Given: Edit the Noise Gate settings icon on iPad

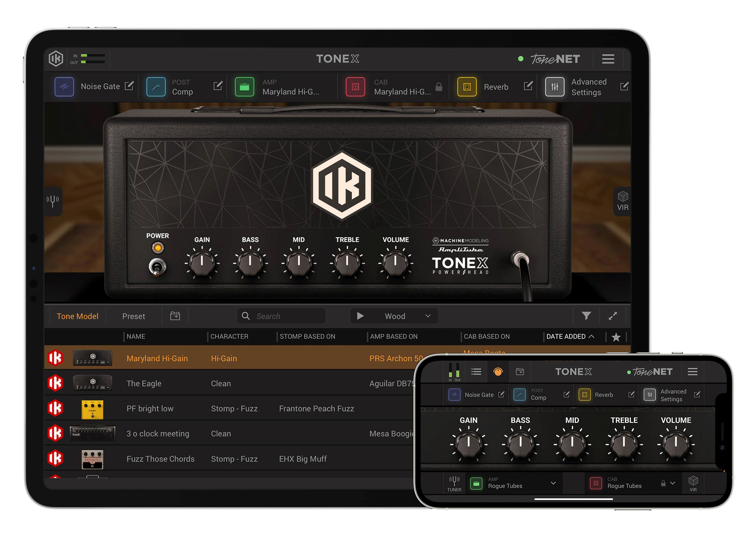Looking at the screenshot, I should coord(129,86).
